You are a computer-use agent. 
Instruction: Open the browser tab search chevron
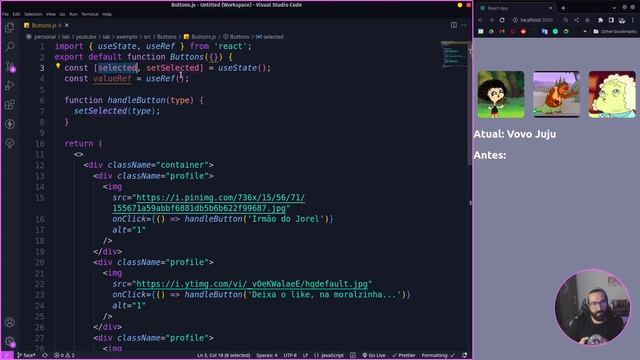pyautogui.click(x=614, y=8)
